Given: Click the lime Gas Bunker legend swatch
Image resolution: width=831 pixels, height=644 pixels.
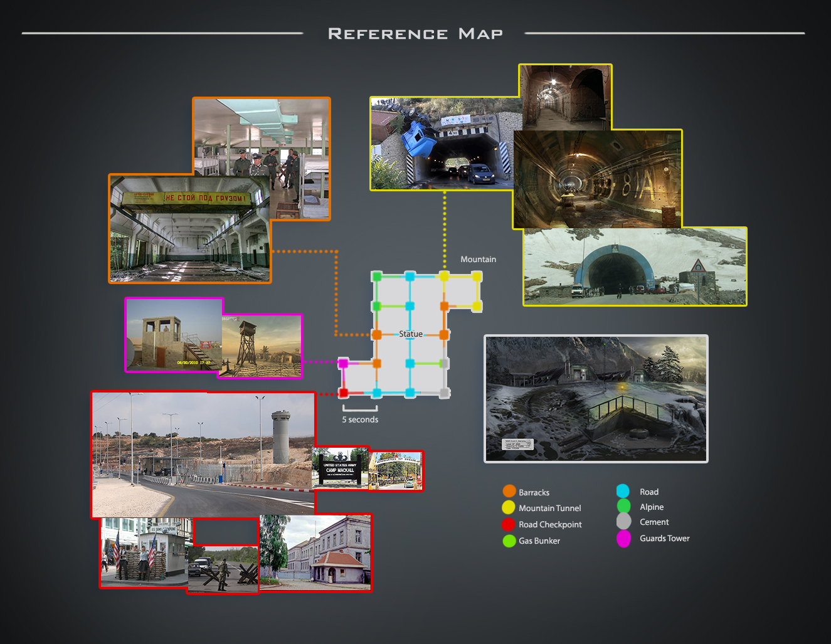Looking at the screenshot, I should tap(509, 541).
